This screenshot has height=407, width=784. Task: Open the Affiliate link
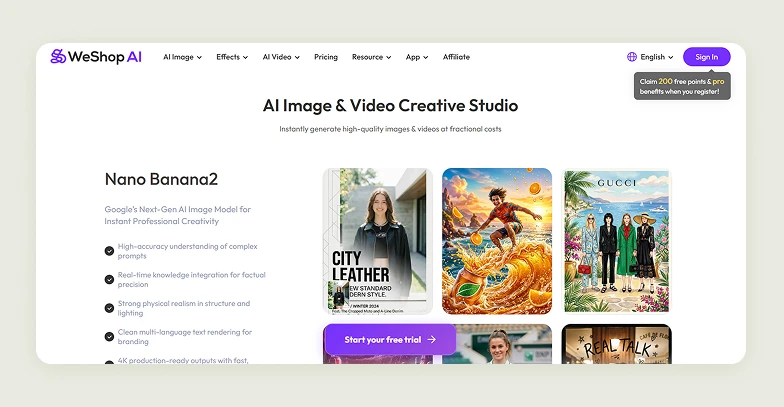click(456, 57)
